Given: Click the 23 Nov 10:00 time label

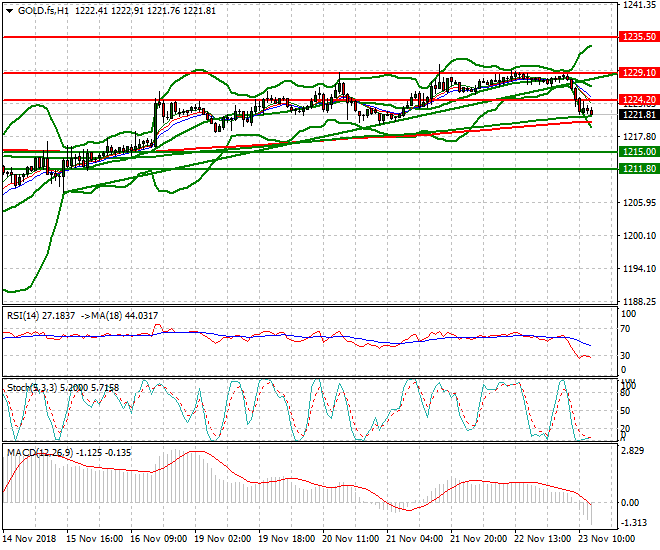Looking at the screenshot, I should point(607,539).
